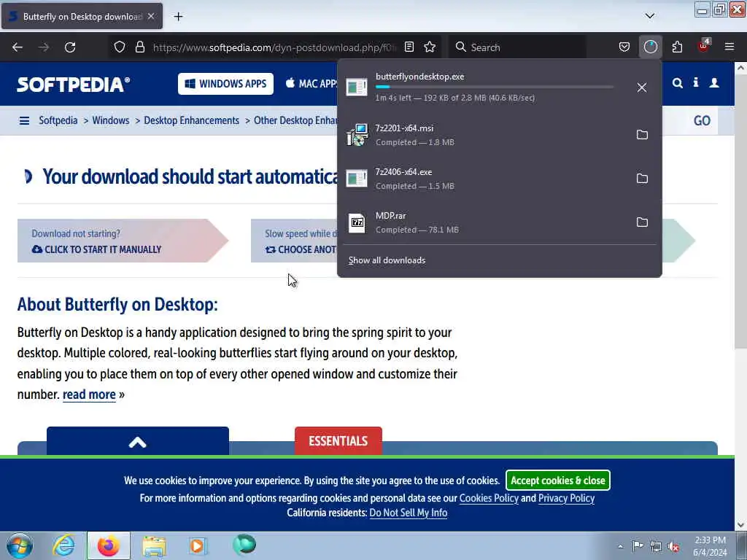Click the Other Desktop Enhancements breadcrumb
Viewport: 747px width, 560px height.
point(295,120)
